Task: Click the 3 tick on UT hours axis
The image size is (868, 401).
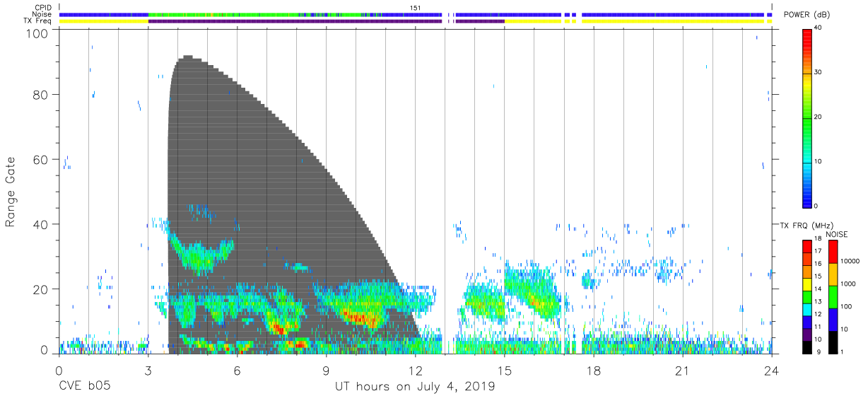Action: pyautogui.click(x=148, y=371)
